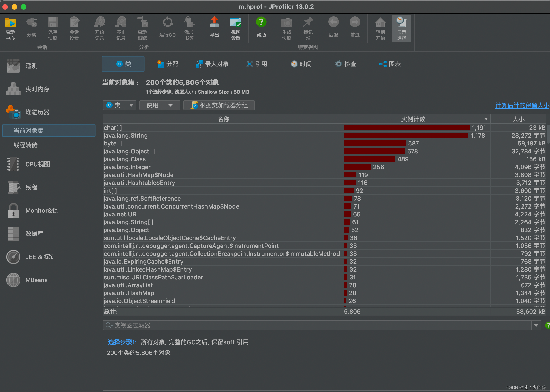Click the 选择步骤1 link
Viewport: 550px width, 392px height.
coord(122,342)
